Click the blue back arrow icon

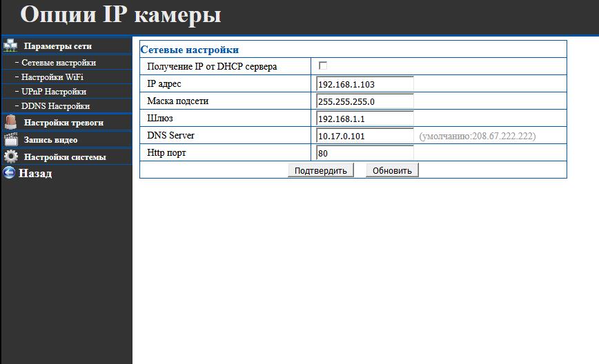9,173
